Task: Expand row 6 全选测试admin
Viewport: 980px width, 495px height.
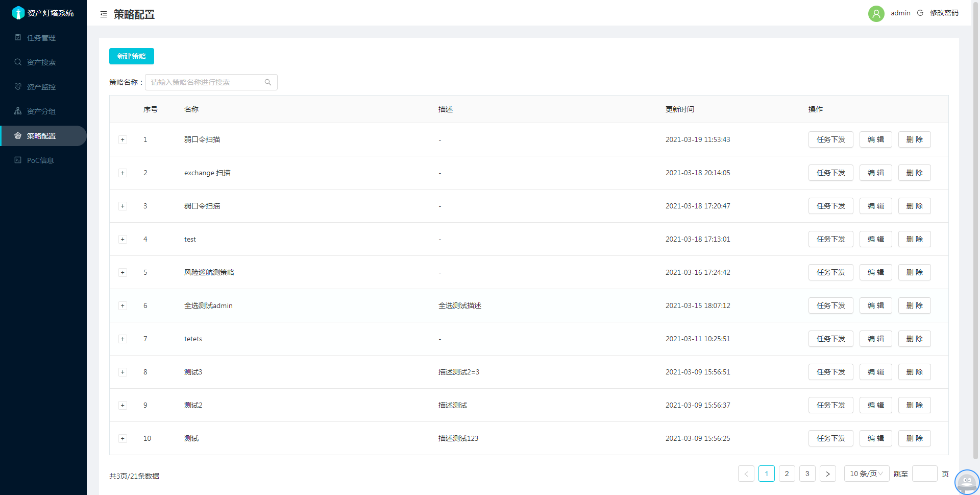Action: (122, 305)
